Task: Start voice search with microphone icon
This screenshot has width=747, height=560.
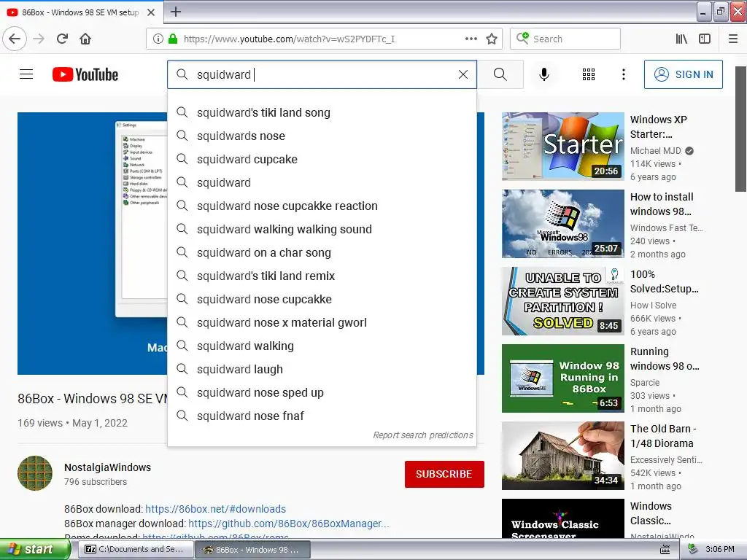Action: [x=544, y=74]
